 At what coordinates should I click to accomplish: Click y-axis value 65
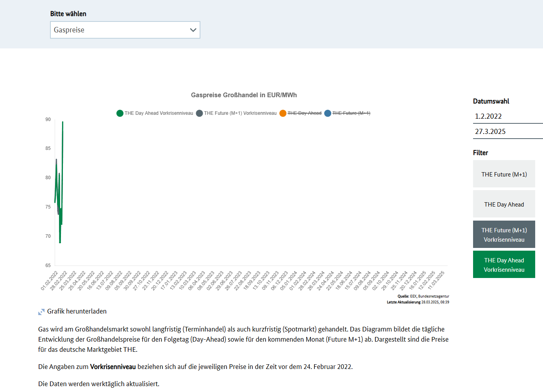click(x=48, y=265)
